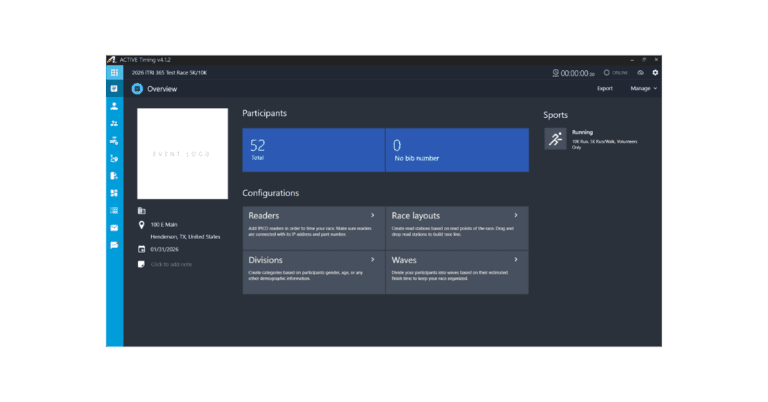Click the '100 E Main' address text
Viewport: 768px width, 402px height.
tap(164, 225)
